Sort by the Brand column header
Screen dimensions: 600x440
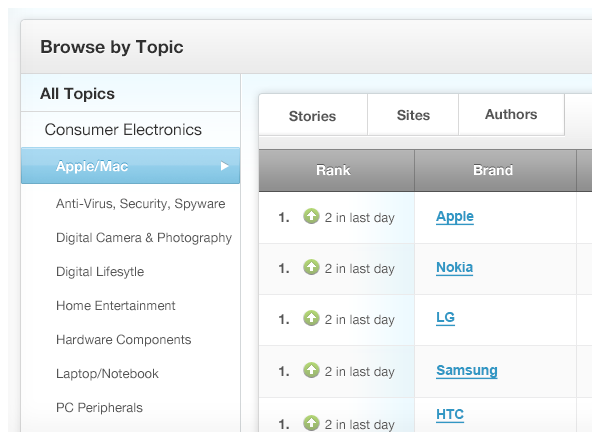point(493,171)
